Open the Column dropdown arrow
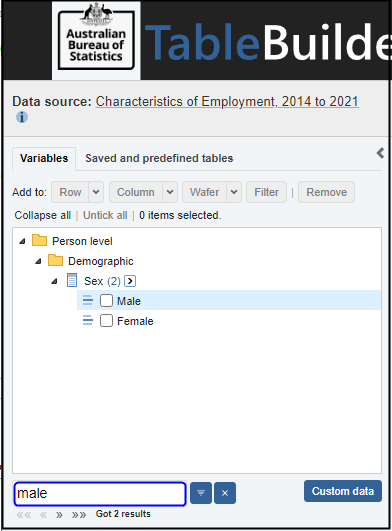Image resolution: width=392 pixels, height=531 pixels. point(170,192)
